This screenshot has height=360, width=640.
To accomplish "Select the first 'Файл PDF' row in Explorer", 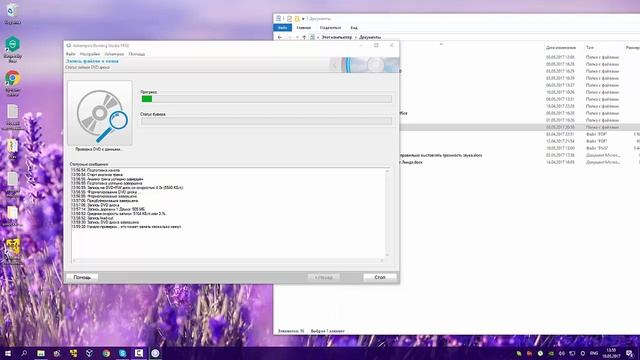I will tap(520, 134).
